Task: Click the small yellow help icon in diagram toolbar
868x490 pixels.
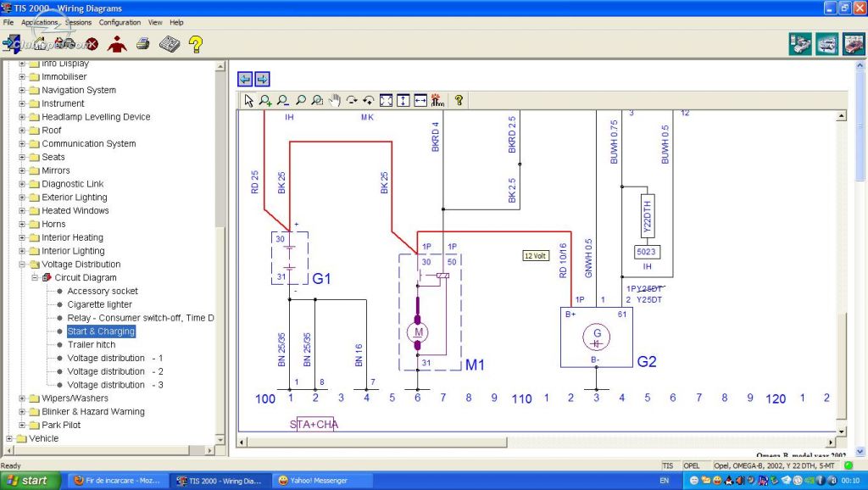Action: (x=459, y=100)
